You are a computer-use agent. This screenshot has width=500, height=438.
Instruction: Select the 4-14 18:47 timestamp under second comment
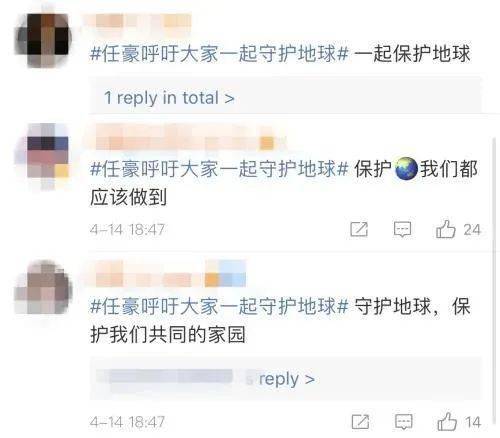(127, 230)
